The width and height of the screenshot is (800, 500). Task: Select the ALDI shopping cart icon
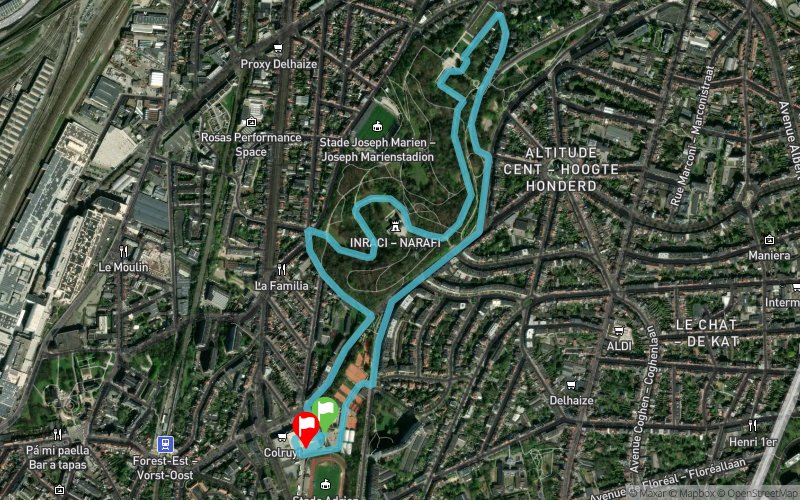[619, 331]
